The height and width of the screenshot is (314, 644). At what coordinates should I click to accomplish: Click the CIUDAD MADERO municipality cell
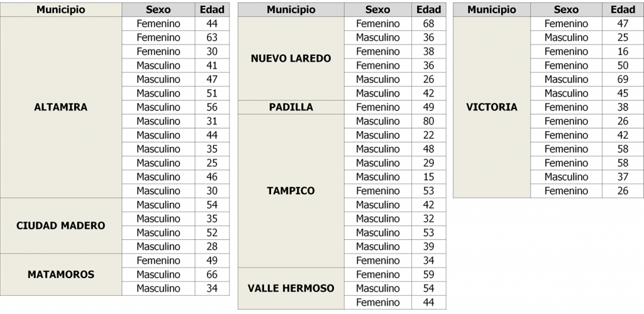point(61,226)
